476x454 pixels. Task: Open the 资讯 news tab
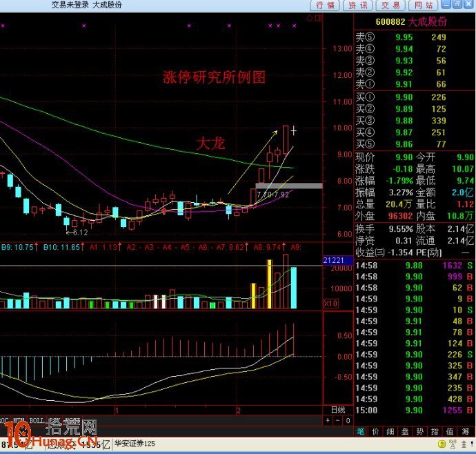(x=357, y=5)
